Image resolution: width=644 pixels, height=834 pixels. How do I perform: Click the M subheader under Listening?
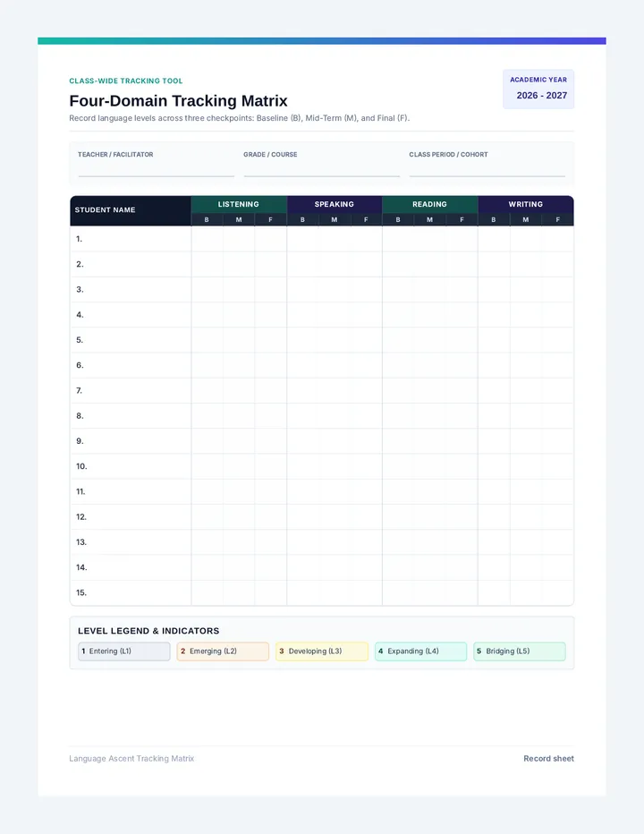coord(239,219)
